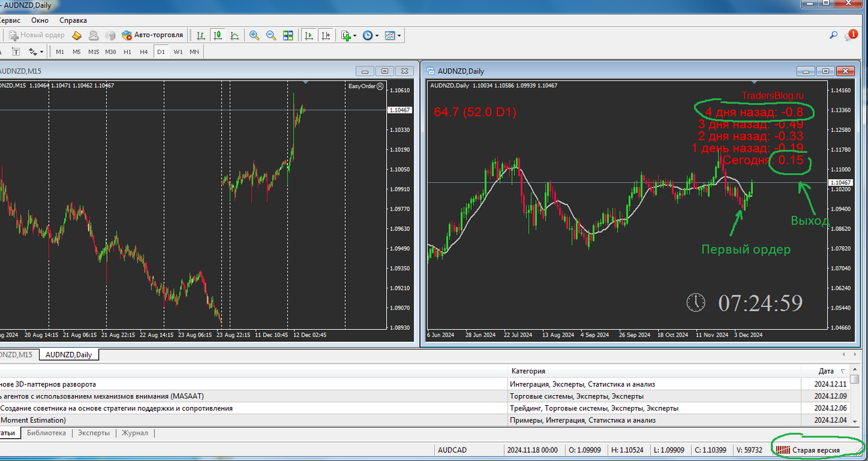
Task: Click the EasyOrder smiley icon on M15 chart
Action: click(x=380, y=86)
